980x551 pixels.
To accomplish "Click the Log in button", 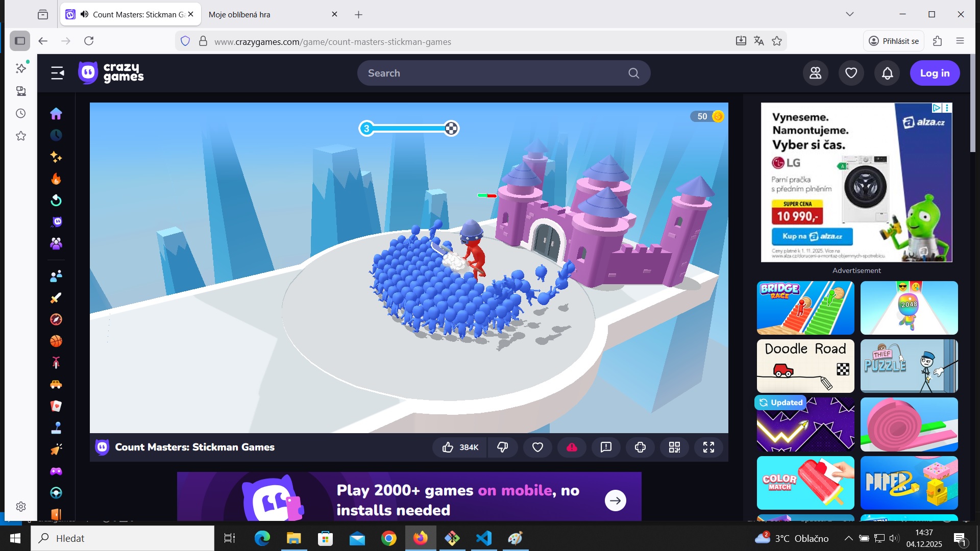I will pyautogui.click(x=935, y=73).
